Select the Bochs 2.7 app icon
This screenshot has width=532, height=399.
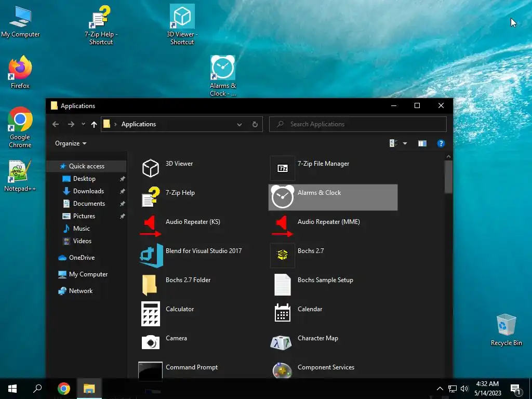pyautogui.click(x=282, y=256)
